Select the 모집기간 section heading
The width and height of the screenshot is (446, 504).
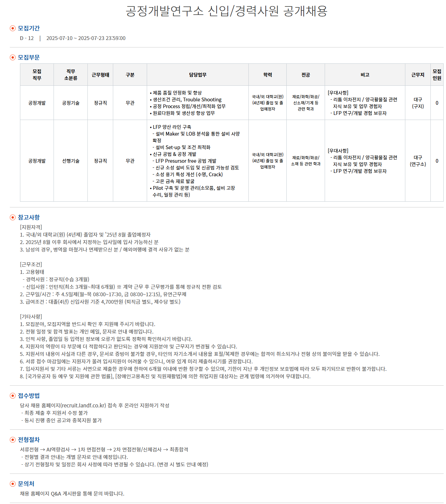tap(29, 29)
